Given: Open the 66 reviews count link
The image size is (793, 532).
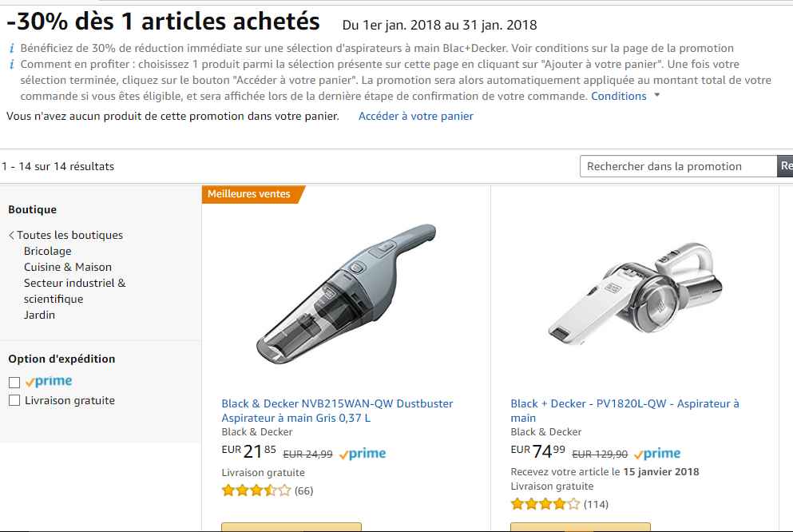Looking at the screenshot, I should 303,490.
